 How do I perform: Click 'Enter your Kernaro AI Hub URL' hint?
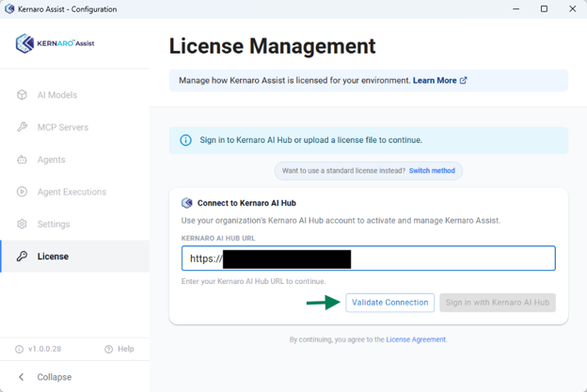pyautogui.click(x=253, y=281)
